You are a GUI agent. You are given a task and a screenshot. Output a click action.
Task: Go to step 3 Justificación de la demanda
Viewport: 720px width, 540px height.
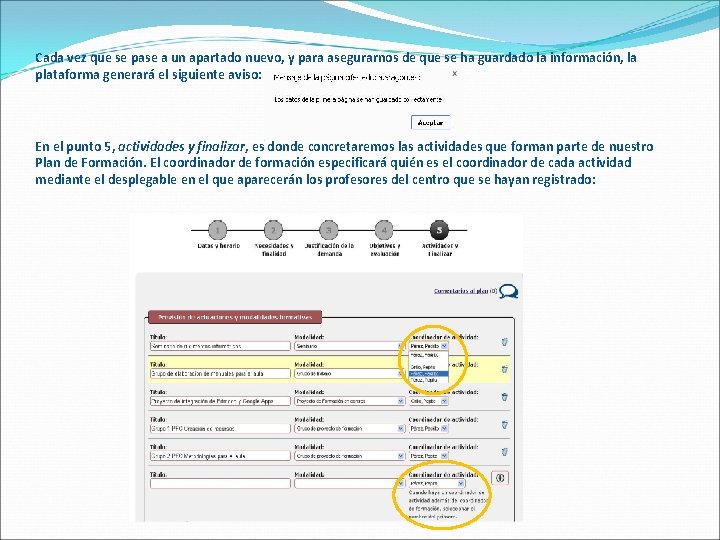pyautogui.click(x=329, y=231)
